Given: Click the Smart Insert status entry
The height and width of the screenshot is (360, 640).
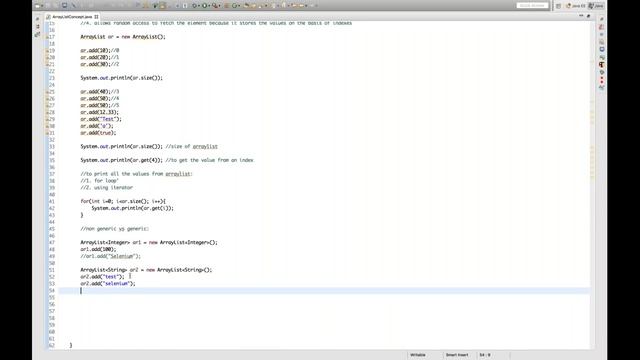Looking at the screenshot, I should [457, 355].
